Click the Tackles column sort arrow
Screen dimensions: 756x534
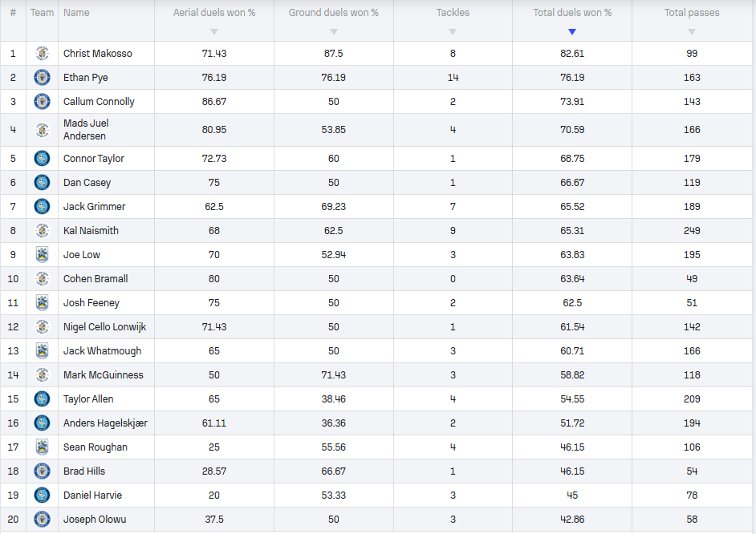tap(453, 32)
